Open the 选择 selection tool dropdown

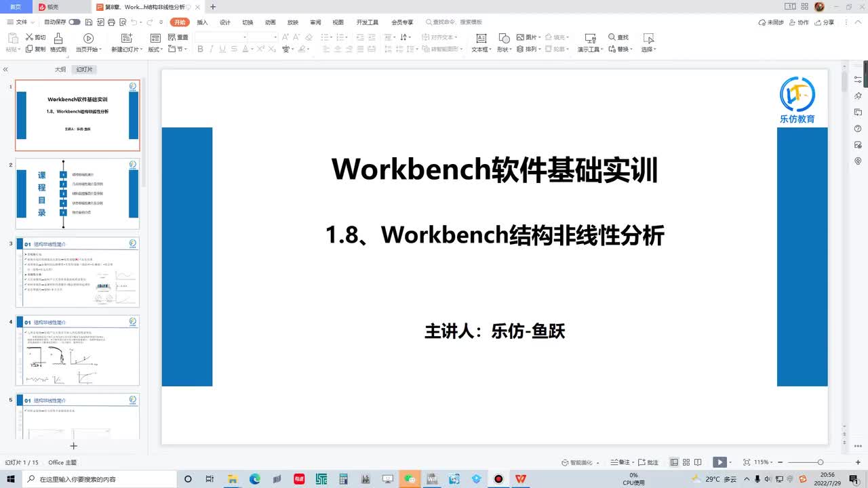click(x=648, y=43)
